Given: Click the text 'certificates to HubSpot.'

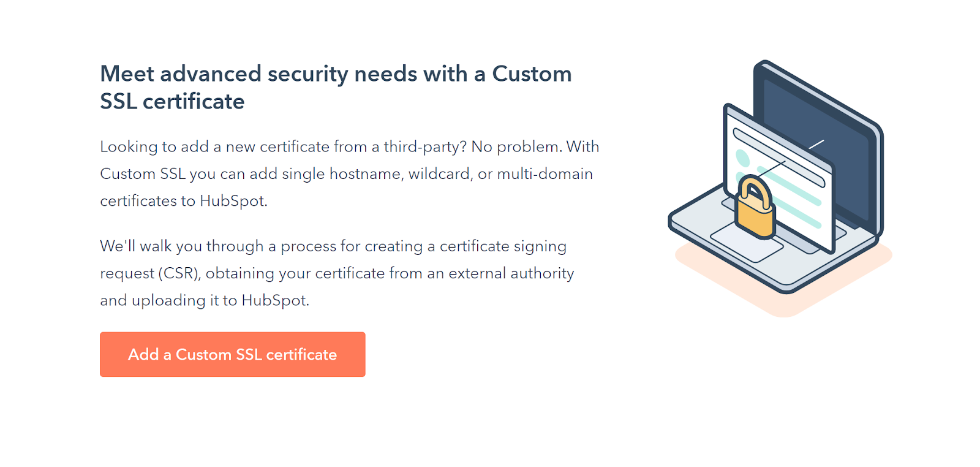Looking at the screenshot, I should (x=184, y=201).
